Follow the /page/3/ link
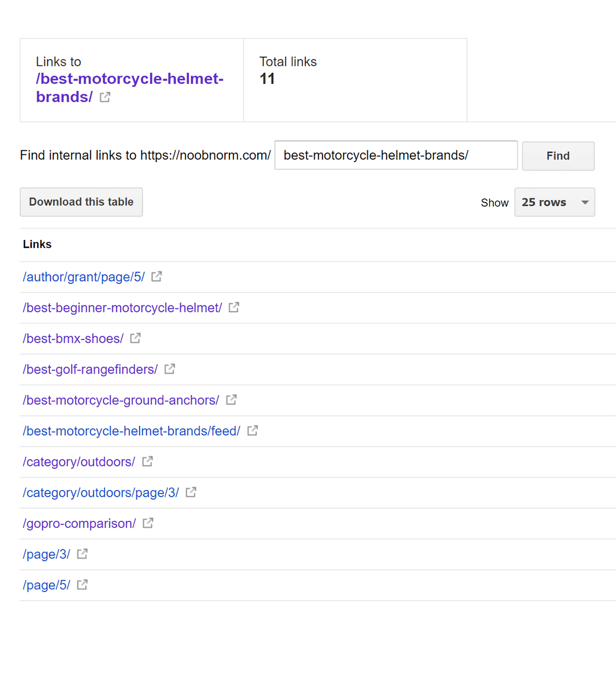Screen dimensions: 616x684 point(46,554)
